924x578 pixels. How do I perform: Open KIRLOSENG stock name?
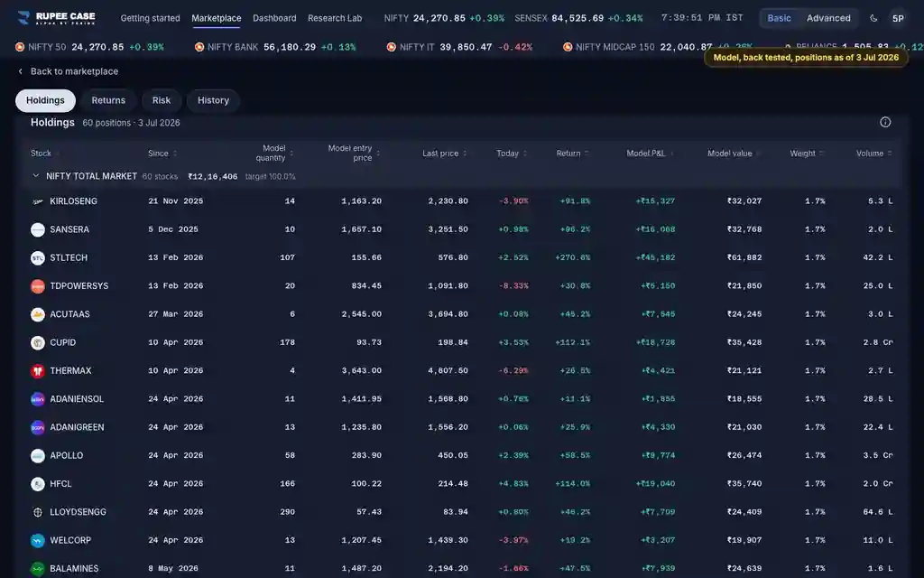click(74, 201)
